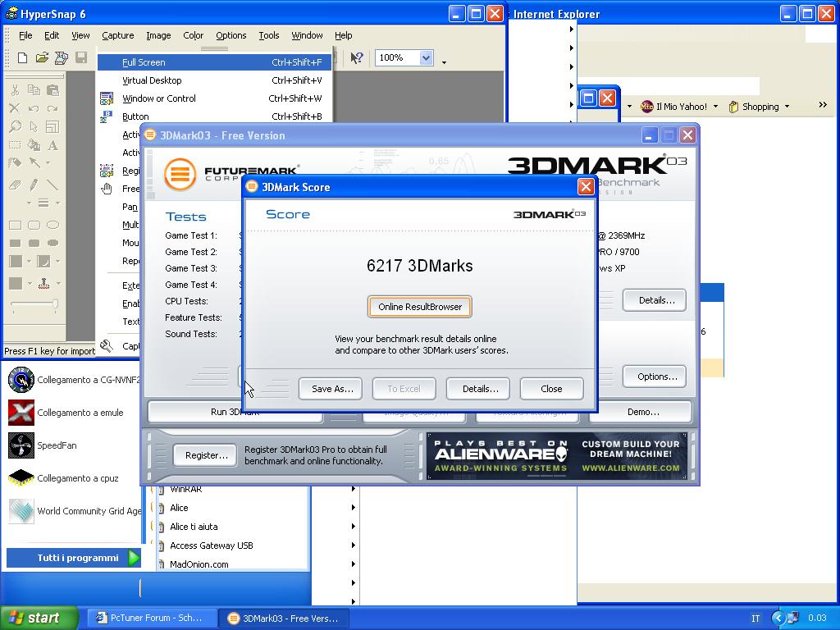Viewport: 840px width, 630px height.
Task: Click the background curve color swatch
Action: coord(43,261)
